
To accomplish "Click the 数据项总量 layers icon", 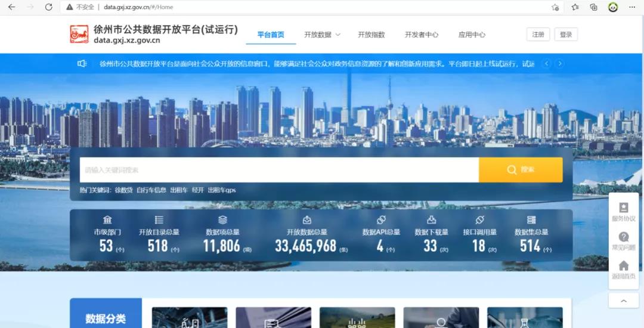I will pos(222,220).
